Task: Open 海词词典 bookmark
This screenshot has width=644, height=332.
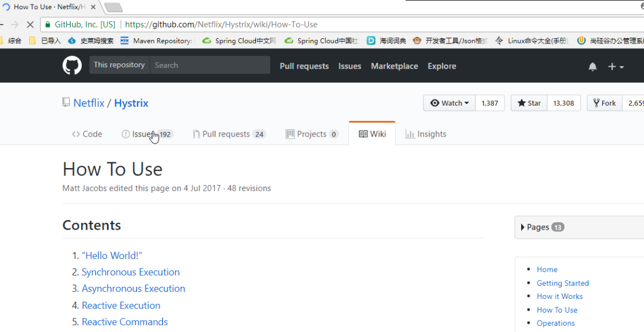Action: 386,41
